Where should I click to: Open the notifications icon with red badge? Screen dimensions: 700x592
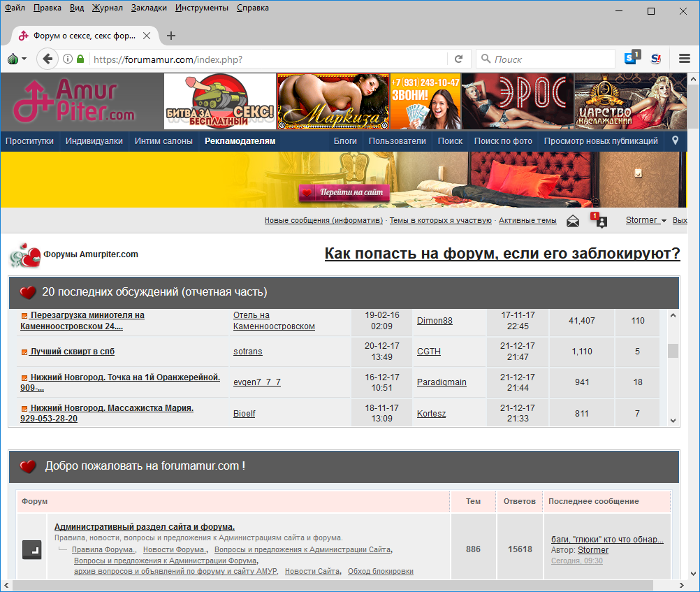click(600, 221)
